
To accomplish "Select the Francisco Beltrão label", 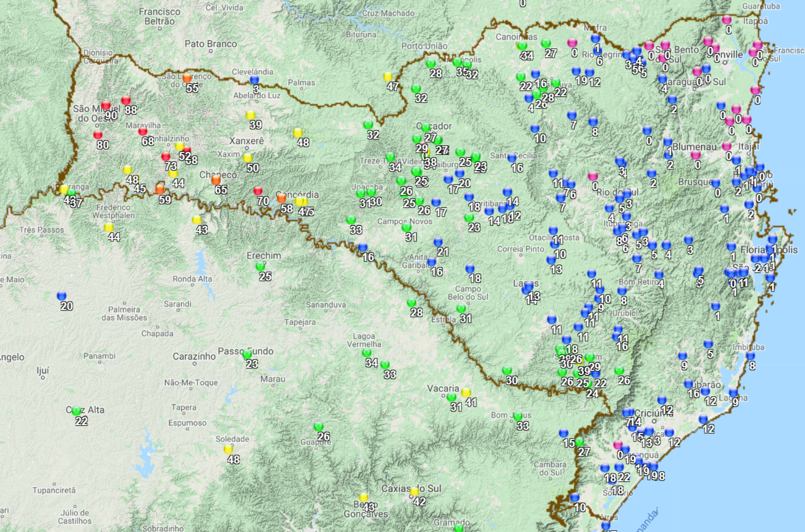I will (159, 17).
